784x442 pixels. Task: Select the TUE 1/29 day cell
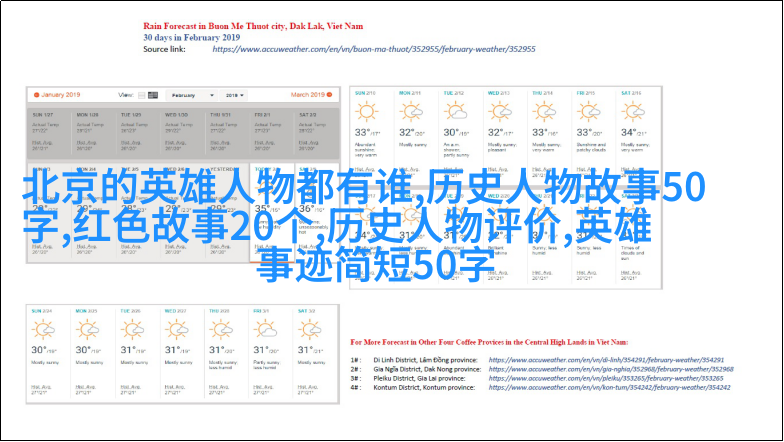pos(138,133)
